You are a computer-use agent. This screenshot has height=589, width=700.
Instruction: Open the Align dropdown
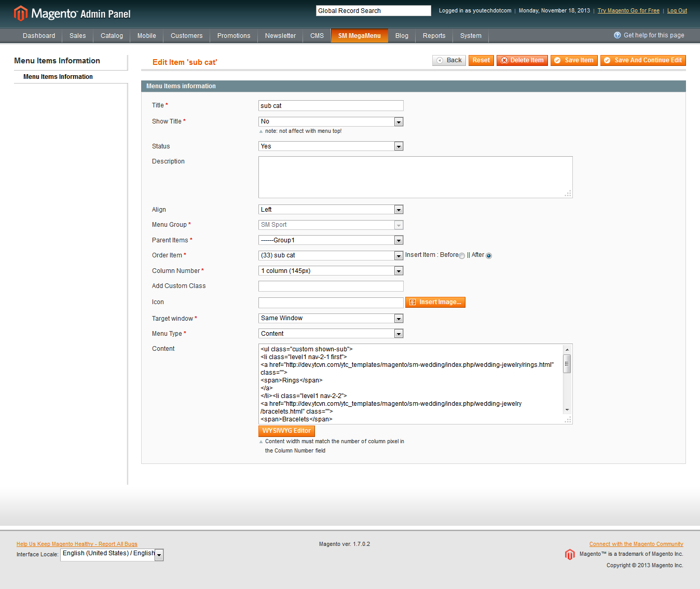(331, 210)
